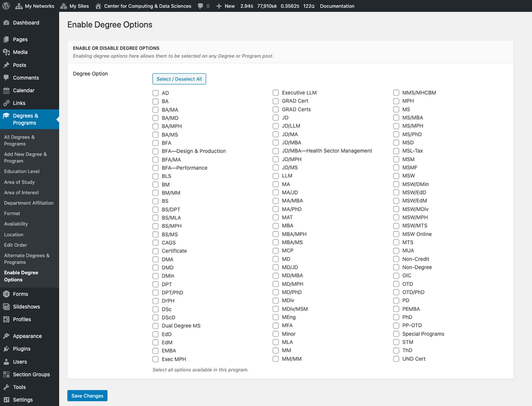Go to Education Level submenu
The image size is (532, 406).
22,172
